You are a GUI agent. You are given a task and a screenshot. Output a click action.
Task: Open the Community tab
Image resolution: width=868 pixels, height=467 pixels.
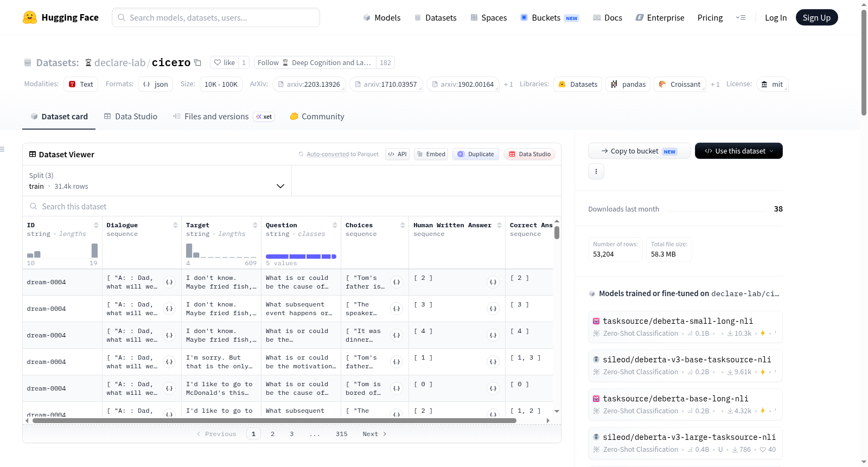pos(317,117)
